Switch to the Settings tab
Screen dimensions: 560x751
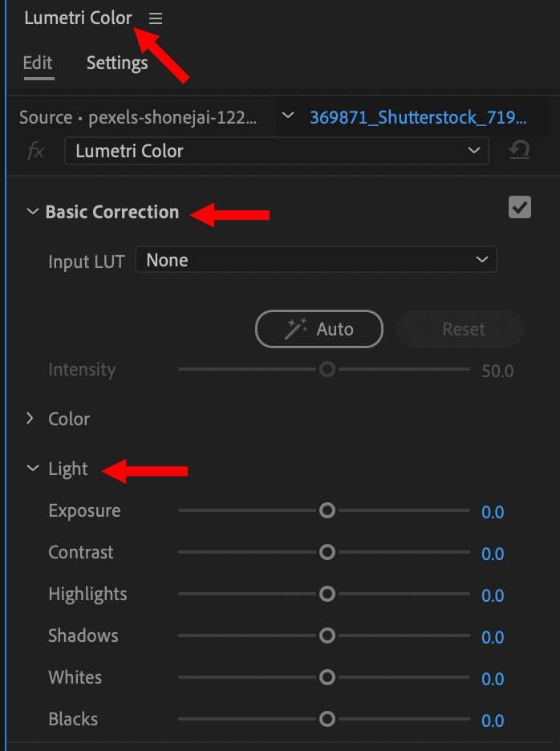click(x=117, y=63)
